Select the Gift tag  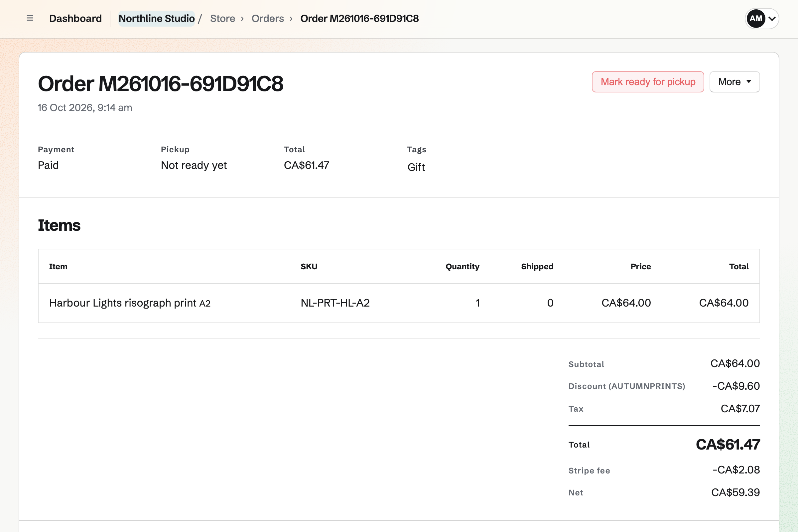tap(416, 167)
